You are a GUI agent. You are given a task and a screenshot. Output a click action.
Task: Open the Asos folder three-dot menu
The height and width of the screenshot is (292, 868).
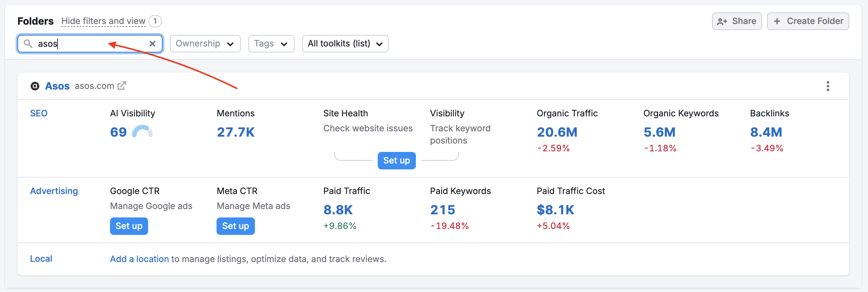coord(828,86)
